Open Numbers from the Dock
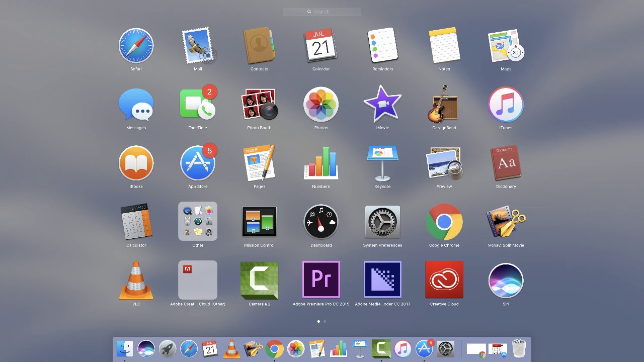The image size is (644, 362). click(339, 349)
